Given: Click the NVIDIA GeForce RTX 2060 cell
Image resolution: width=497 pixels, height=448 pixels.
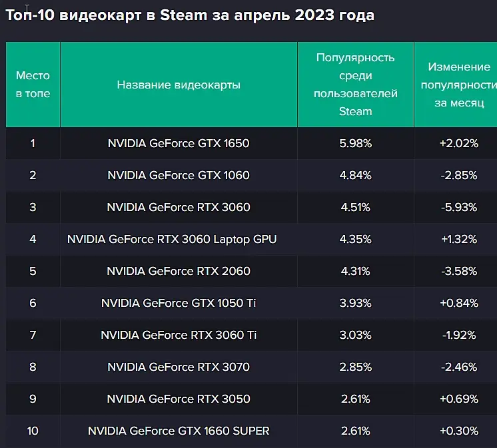Looking at the screenshot, I should (179, 271).
